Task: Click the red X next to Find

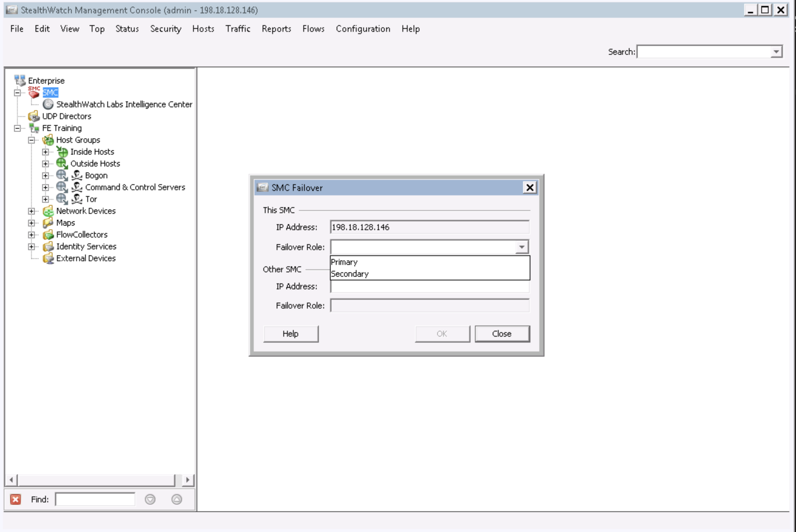Action: [15, 499]
